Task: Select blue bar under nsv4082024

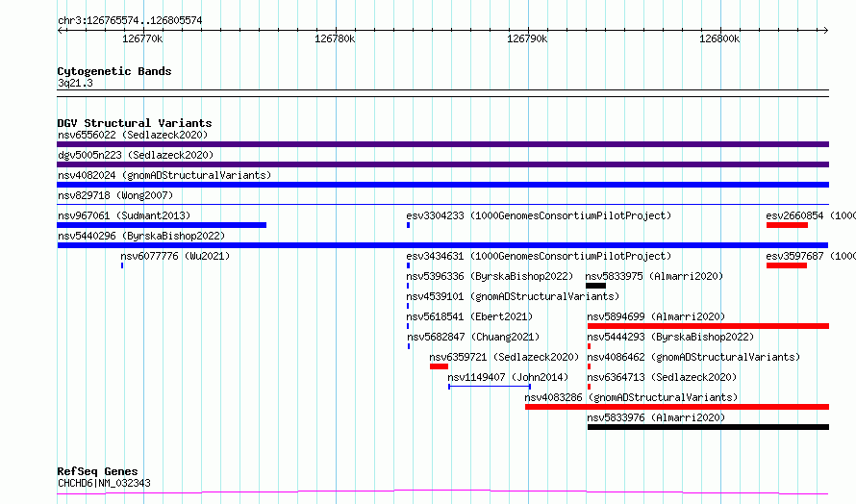Action: pos(442,185)
